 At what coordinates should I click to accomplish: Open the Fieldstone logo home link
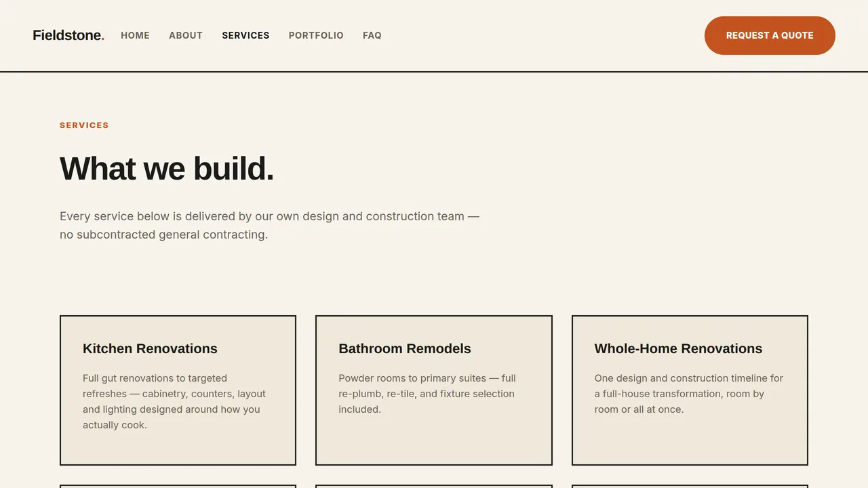click(68, 35)
